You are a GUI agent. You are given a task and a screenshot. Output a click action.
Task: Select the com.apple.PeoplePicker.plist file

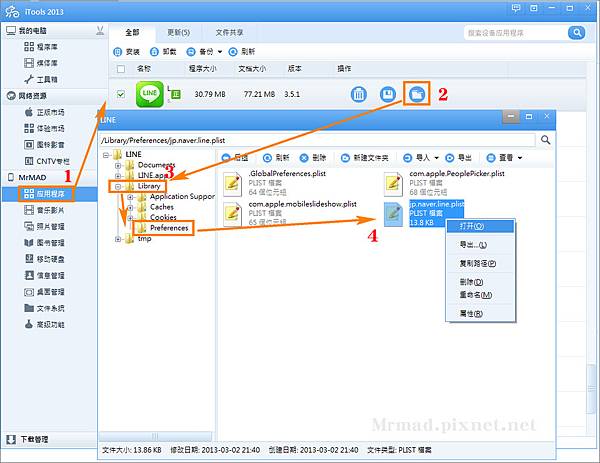coord(445,183)
